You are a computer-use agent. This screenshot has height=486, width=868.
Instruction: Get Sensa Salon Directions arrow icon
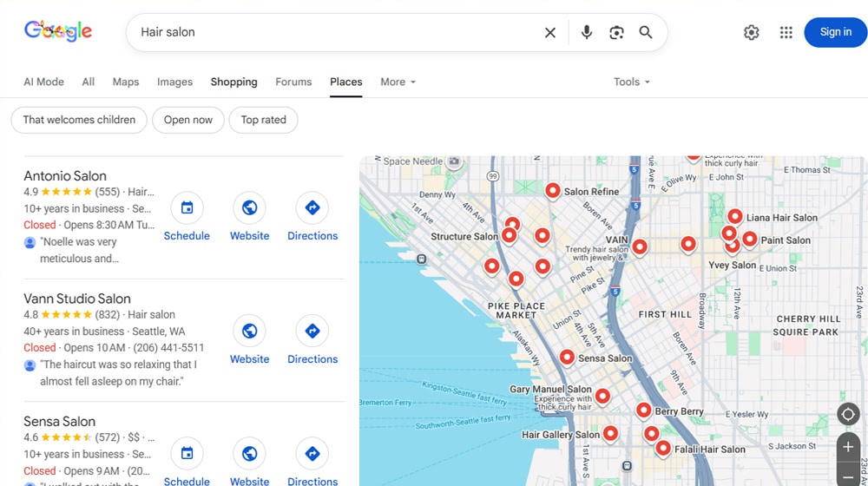pyautogui.click(x=312, y=454)
